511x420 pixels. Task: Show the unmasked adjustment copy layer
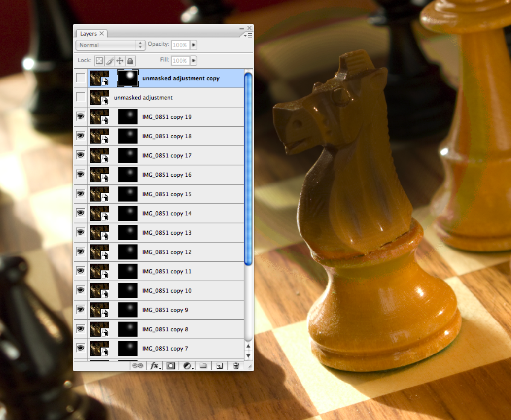[x=80, y=78]
